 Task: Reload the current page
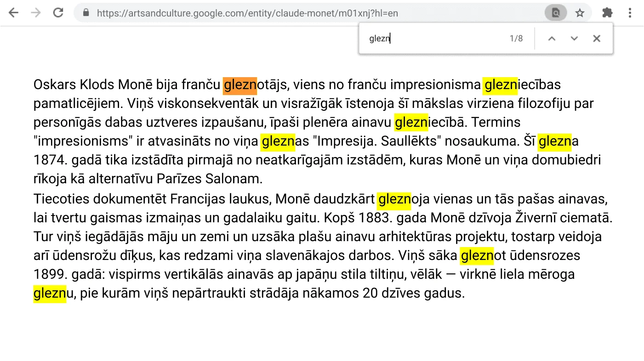58,12
